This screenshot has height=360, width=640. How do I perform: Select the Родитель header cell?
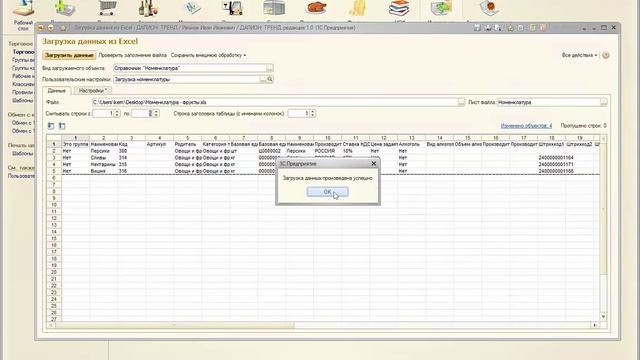click(187, 144)
